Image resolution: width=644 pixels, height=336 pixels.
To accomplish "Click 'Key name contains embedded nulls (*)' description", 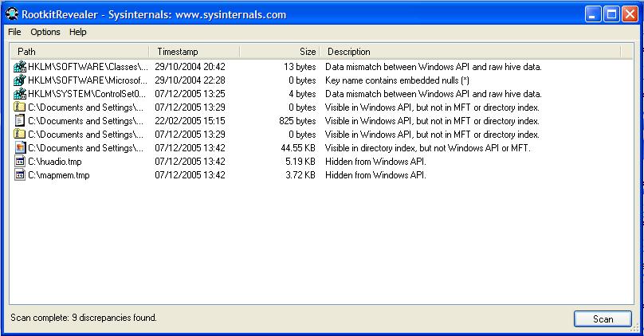I will click(x=397, y=80).
